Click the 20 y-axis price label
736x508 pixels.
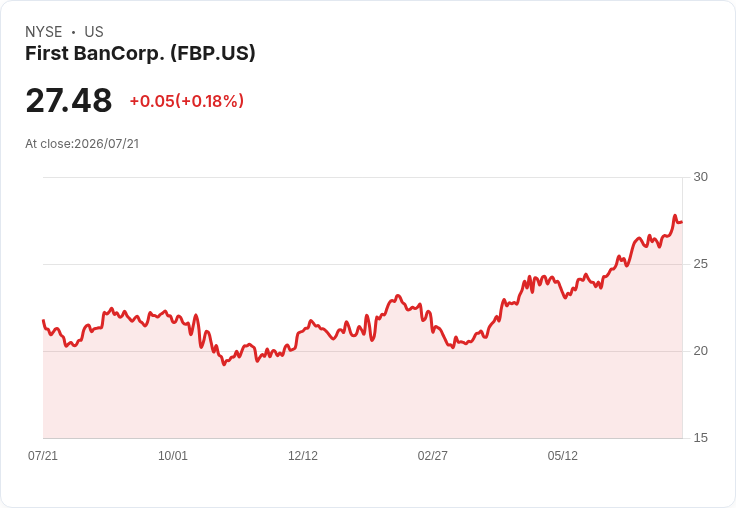(700, 351)
